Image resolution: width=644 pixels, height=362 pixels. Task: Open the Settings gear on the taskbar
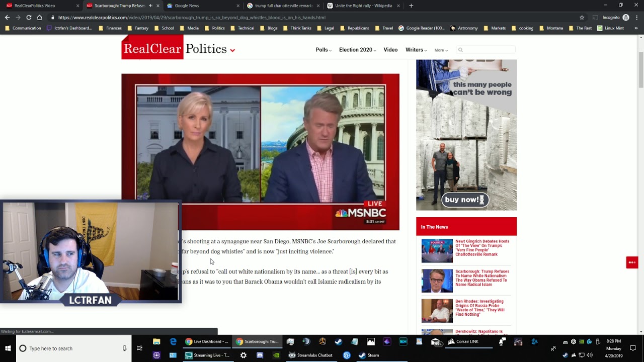(x=244, y=355)
